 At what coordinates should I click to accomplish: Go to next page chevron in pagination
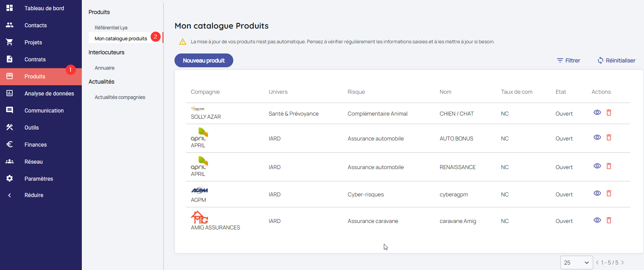(623, 262)
